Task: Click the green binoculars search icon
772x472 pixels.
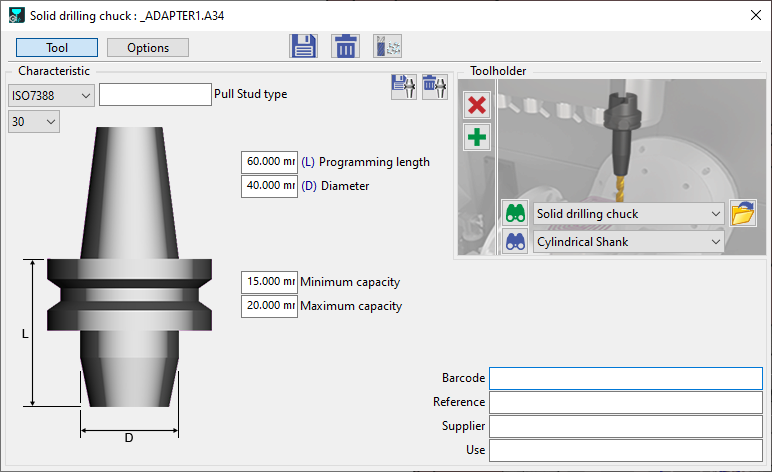Action: (x=515, y=213)
